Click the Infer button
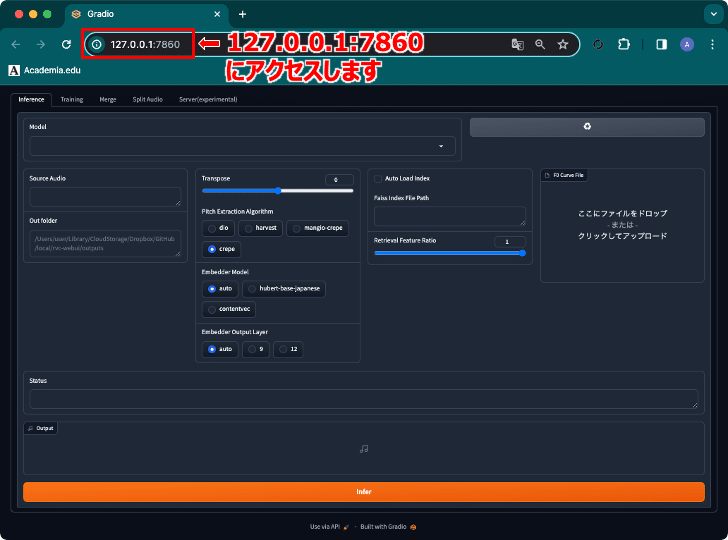This screenshot has width=728, height=540. click(364, 492)
